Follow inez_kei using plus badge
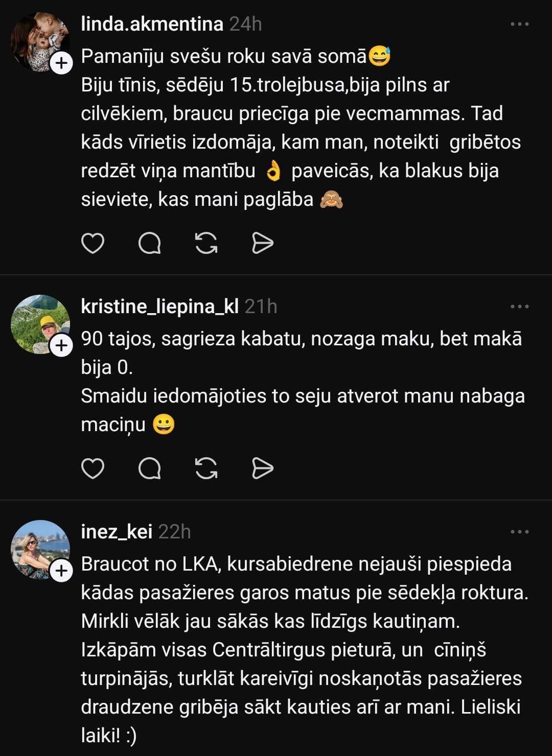This screenshot has width=552, height=756. (61, 571)
